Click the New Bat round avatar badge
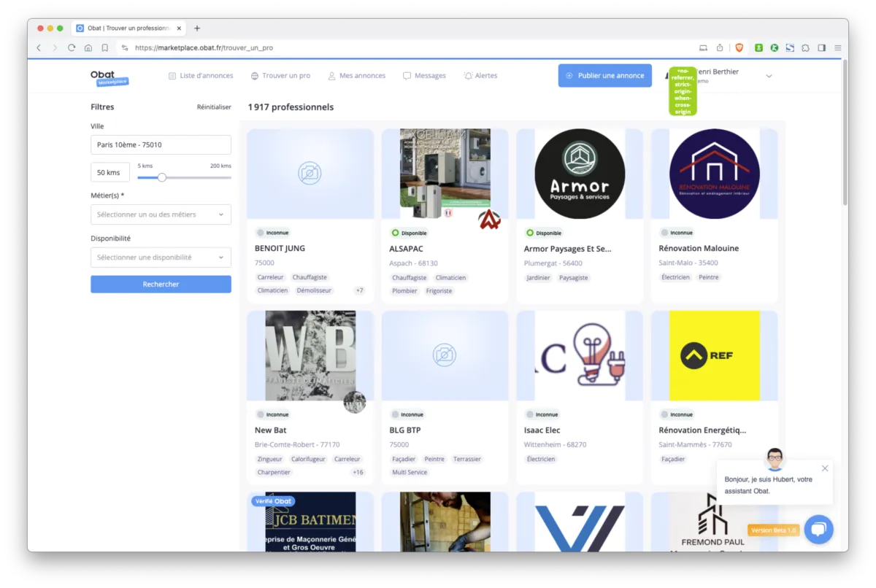The height and width of the screenshot is (588, 876). point(355,401)
